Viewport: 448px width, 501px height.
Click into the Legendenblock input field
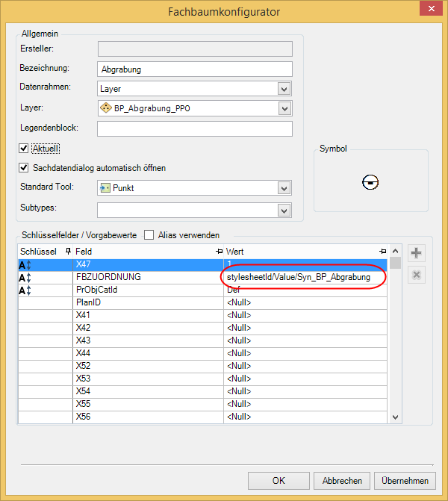(x=194, y=129)
